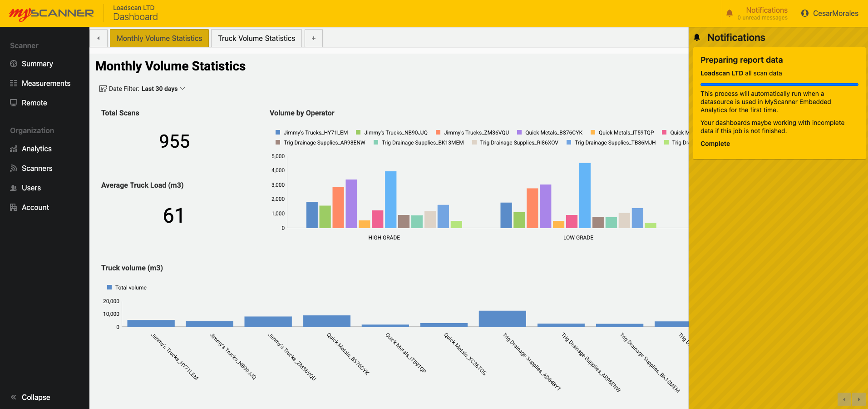
Task: Open Account in the sidebar
Action: (35, 207)
